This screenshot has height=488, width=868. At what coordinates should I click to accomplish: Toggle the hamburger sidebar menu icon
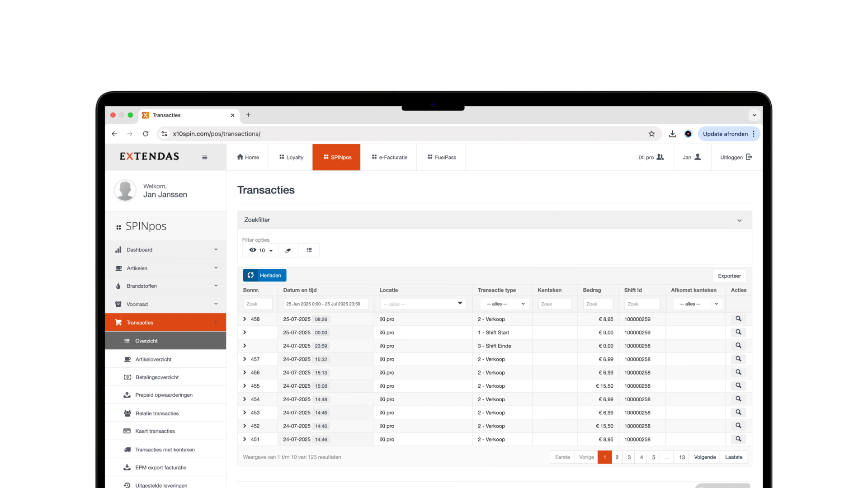click(205, 157)
